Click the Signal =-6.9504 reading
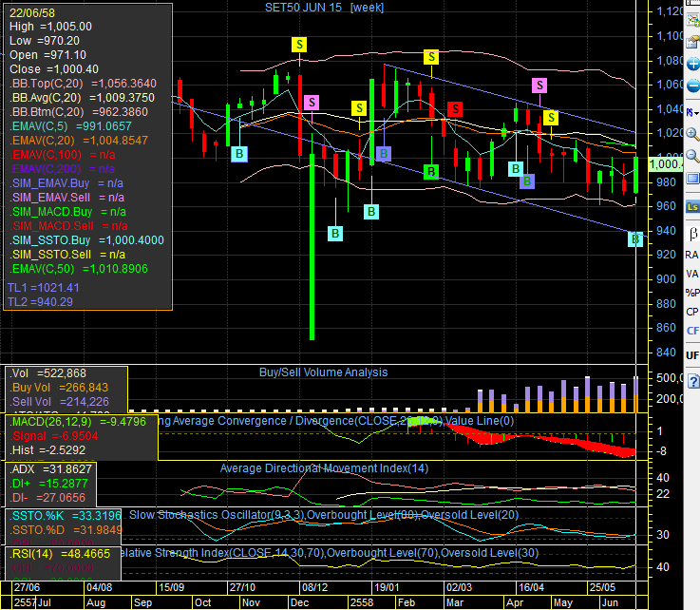The image size is (700, 610). (x=53, y=436)
